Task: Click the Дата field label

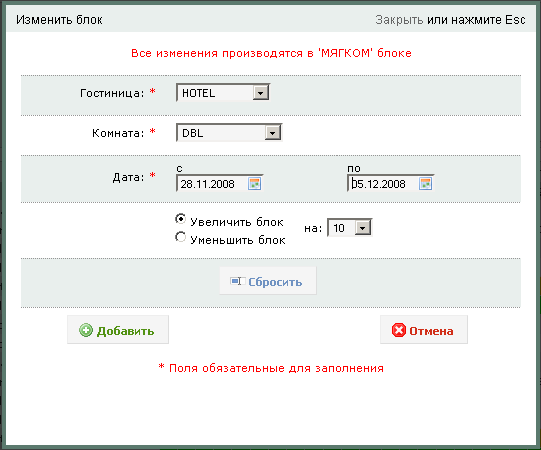Action: pos(128,177)
